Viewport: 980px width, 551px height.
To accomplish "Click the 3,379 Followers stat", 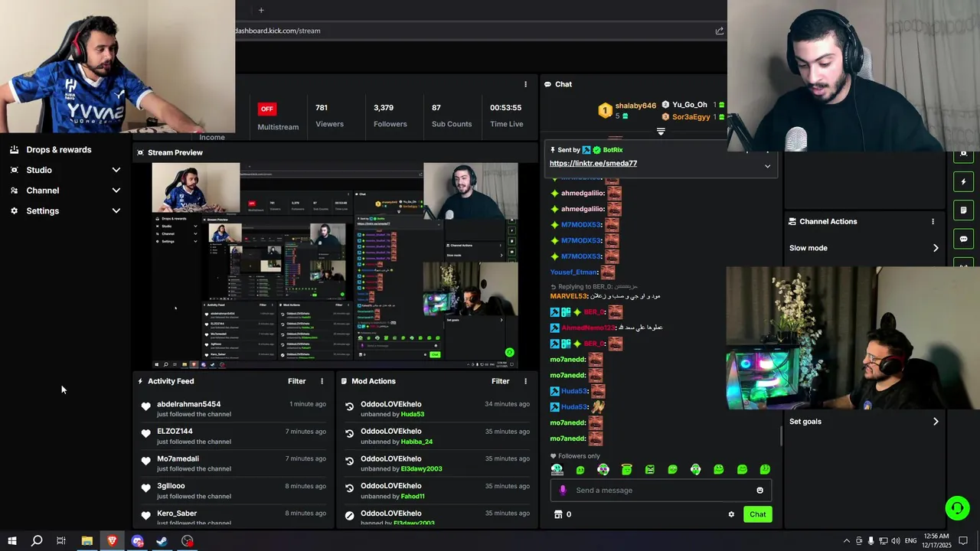I will [x=390, y=116].
